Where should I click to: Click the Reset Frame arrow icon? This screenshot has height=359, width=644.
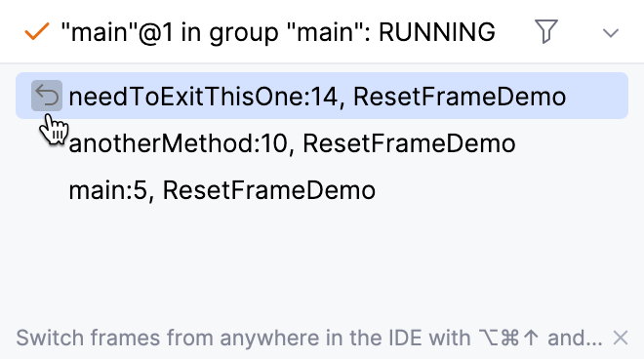pyautogui.click(x=47, y=96)
